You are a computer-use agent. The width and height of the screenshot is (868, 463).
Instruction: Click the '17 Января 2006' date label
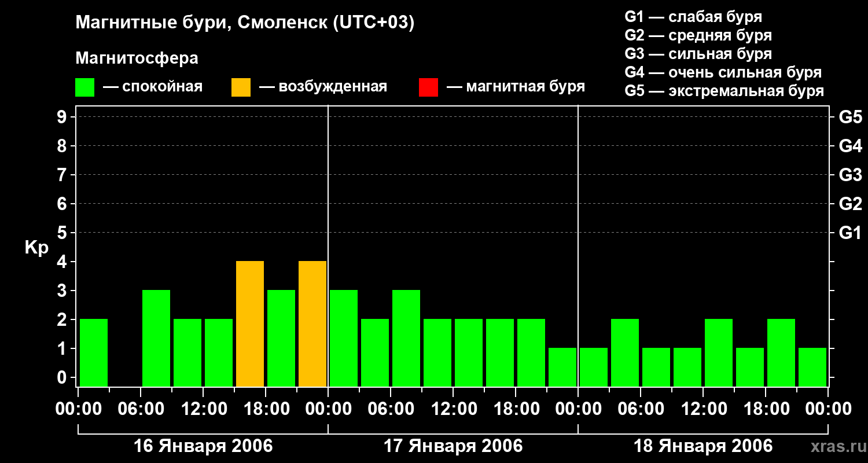coord(453,446)
